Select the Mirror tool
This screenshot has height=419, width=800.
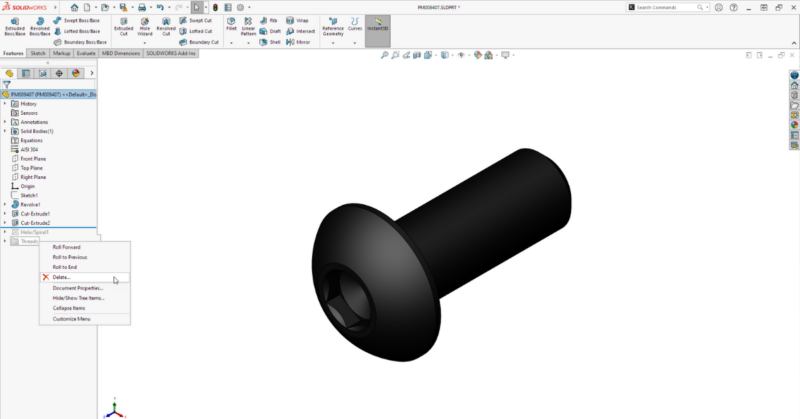pyautogui.click(x=298, y=42)
